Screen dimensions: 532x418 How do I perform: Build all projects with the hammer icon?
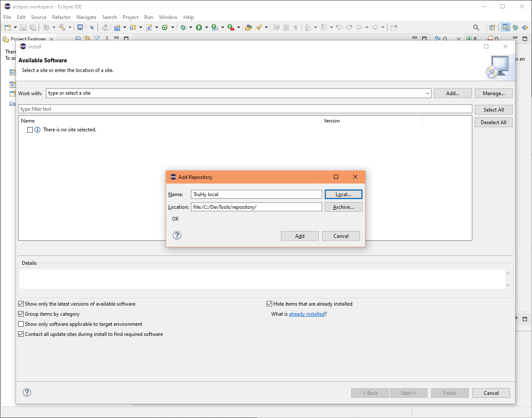(x=61, y=27)
